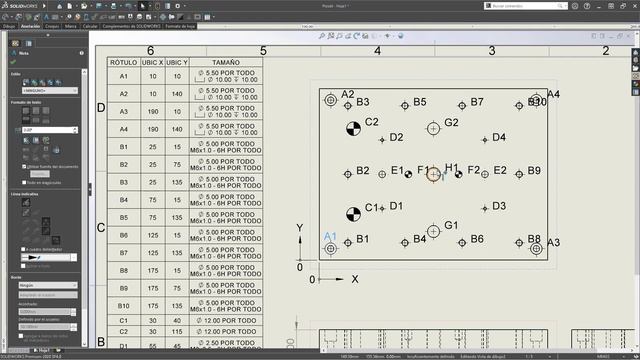Toggle the 'Utilizar fuente del documento' checkbox
Viewport: 640px width, 360px height.
pos(24,167)
